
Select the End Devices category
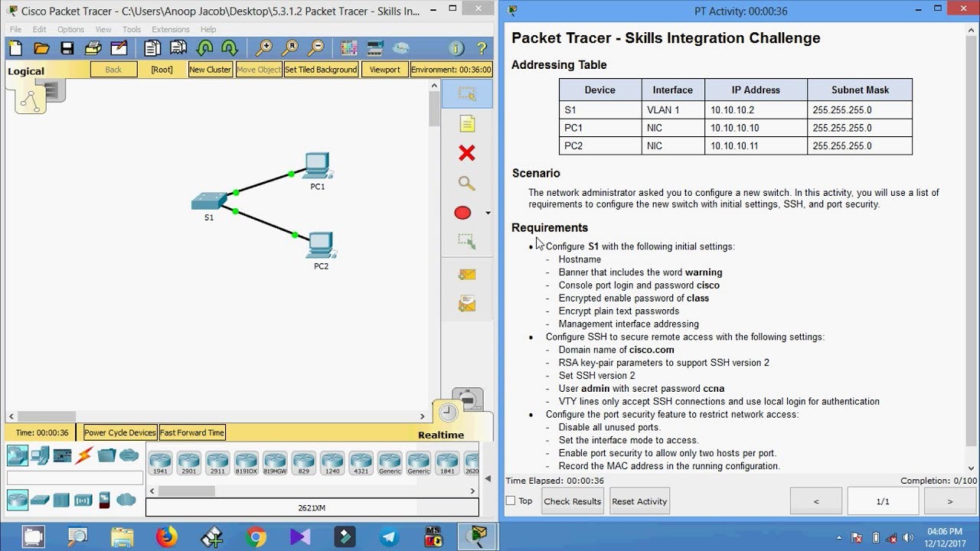click(x=40, y=456)
